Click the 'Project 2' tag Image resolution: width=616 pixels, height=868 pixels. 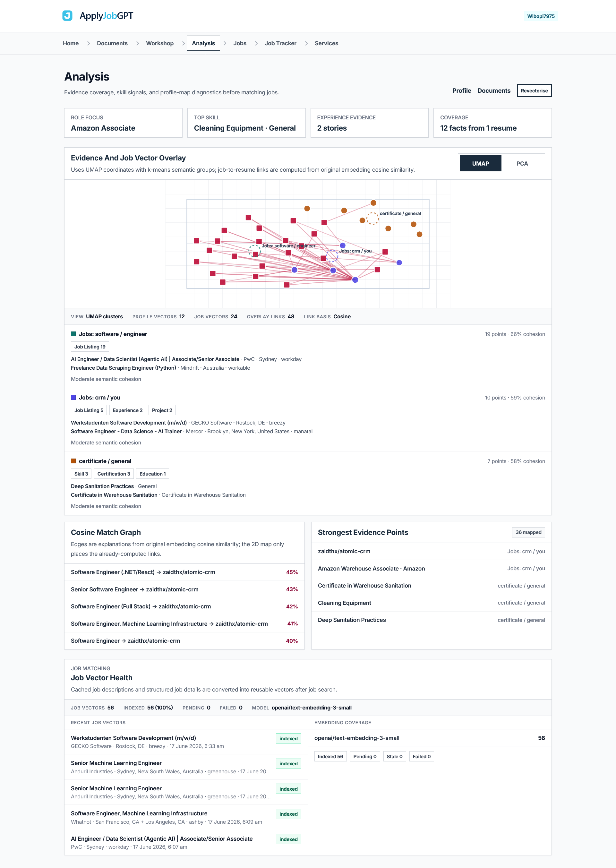tap(162, 410)
